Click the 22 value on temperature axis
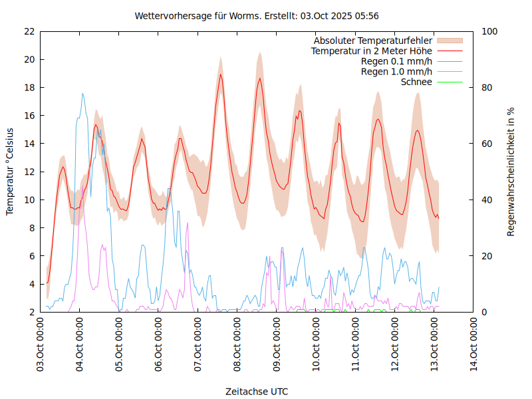Screen dimensions: 532x399 coord(29,31)
